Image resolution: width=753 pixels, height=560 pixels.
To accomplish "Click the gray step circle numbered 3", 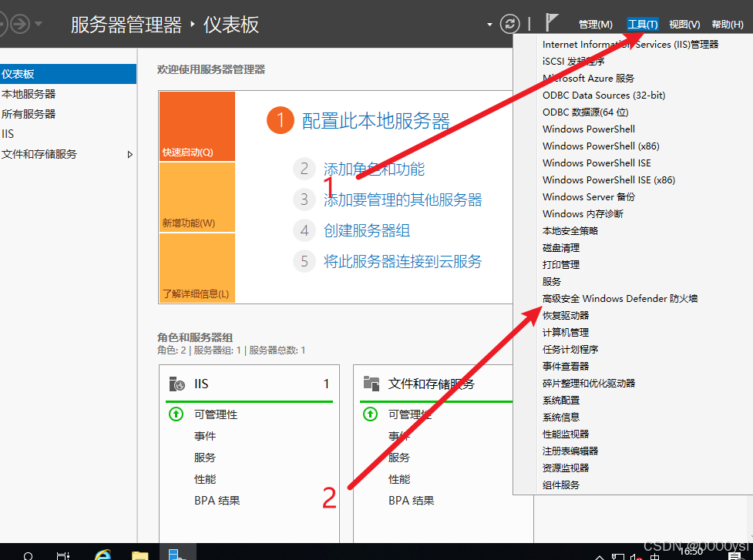I will coord(304,200).
